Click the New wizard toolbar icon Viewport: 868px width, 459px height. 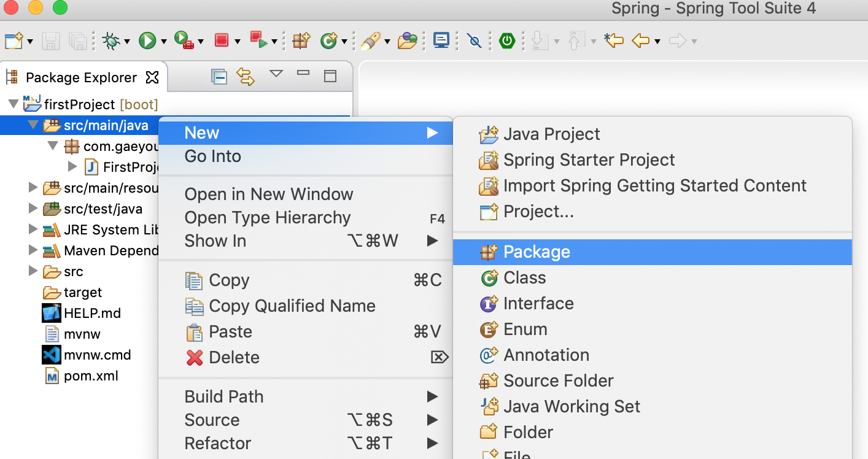pos(14,41)
